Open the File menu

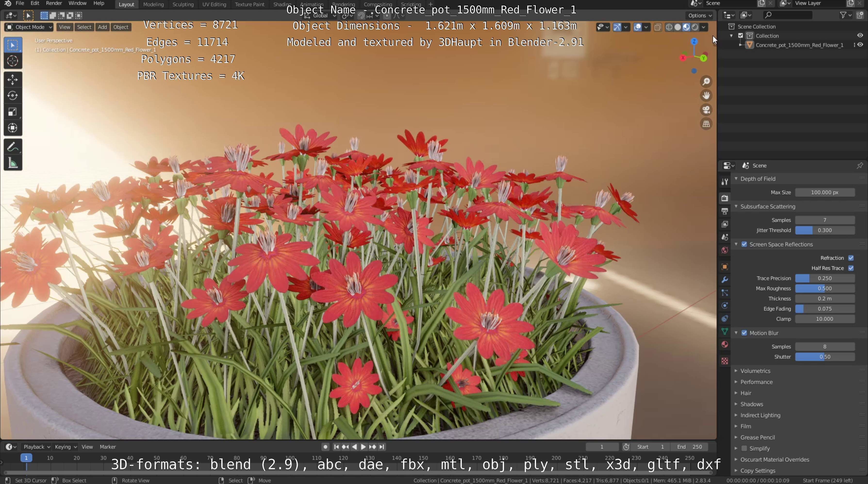pos(20,3)
